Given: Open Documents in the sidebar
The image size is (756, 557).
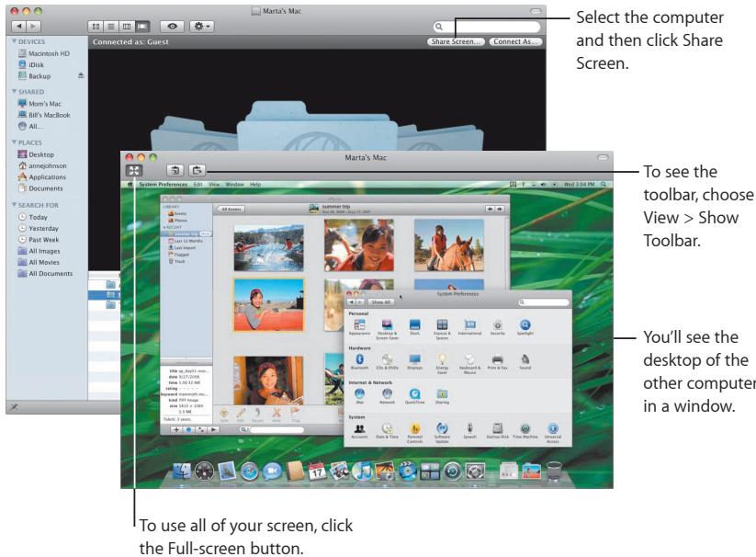Looking at the screenshot, I should point(40,188).
